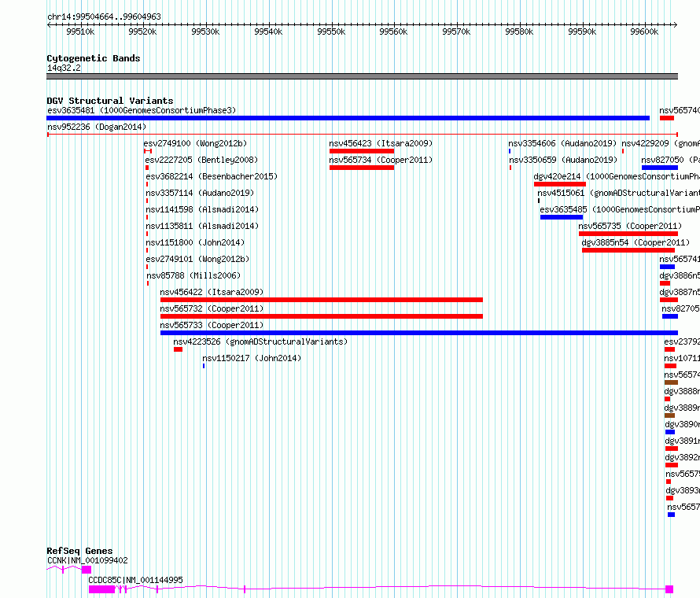Open the nsv3350659 (Audano2019) label
Screen dimensions: 700x598
[x=563, y=160]
